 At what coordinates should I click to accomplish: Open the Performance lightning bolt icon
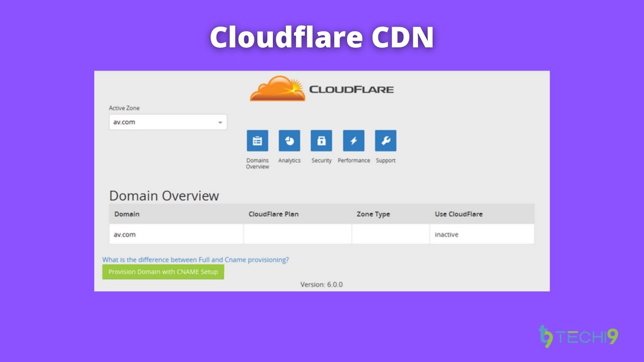pyautogui.click(x=354, y=141)
